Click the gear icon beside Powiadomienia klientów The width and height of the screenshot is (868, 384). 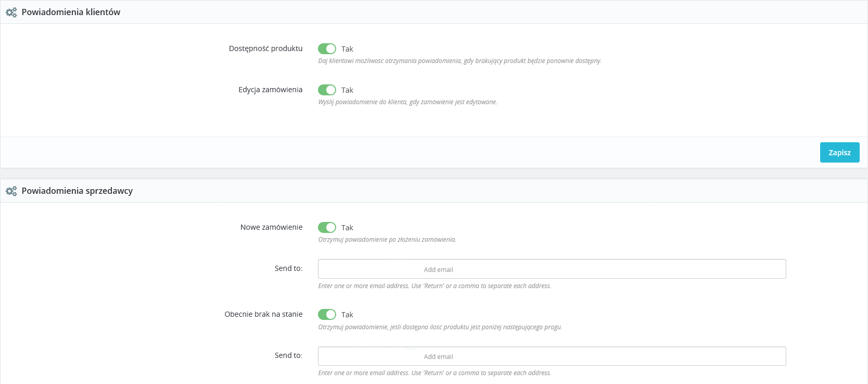(x=11, y=13)
